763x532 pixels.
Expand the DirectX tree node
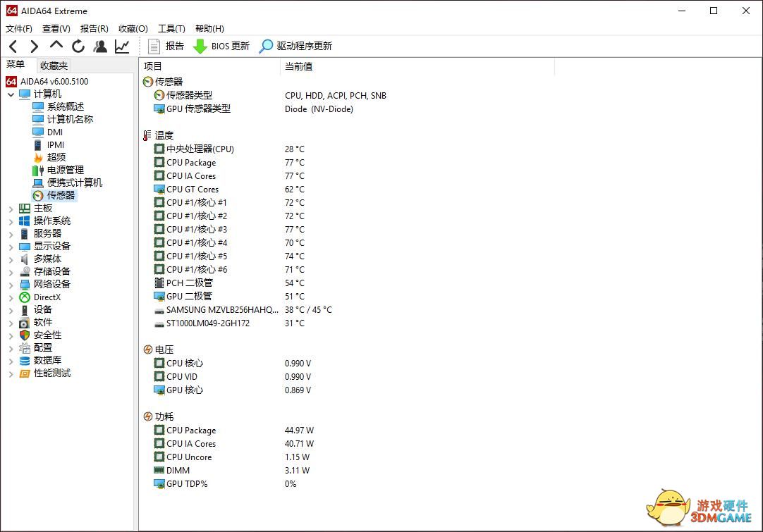(11, 297)
